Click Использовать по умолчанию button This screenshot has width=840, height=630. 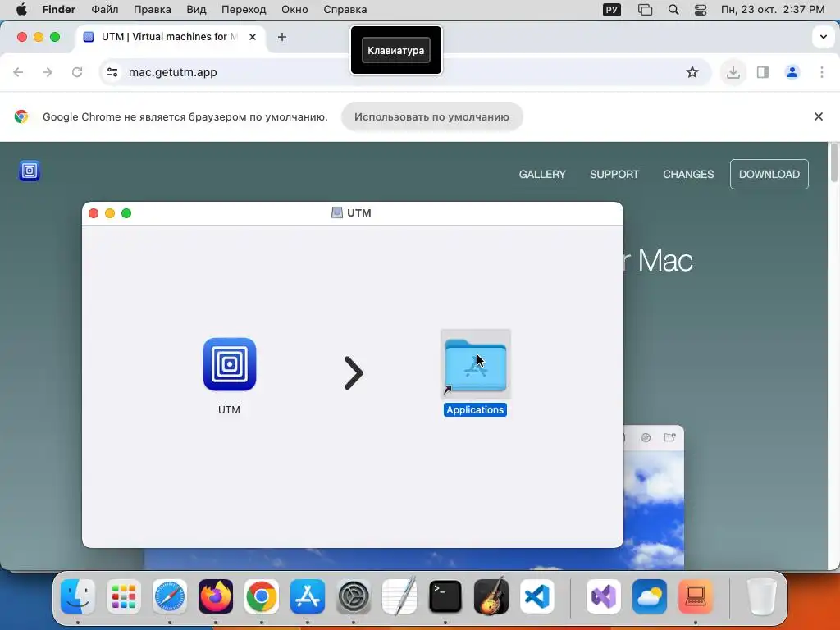tap(431, 116)
